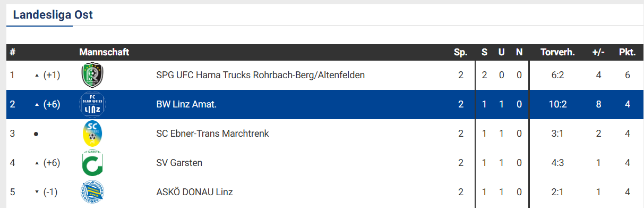
Task: Click the Pkt. column header
Action: click(627, 52)
